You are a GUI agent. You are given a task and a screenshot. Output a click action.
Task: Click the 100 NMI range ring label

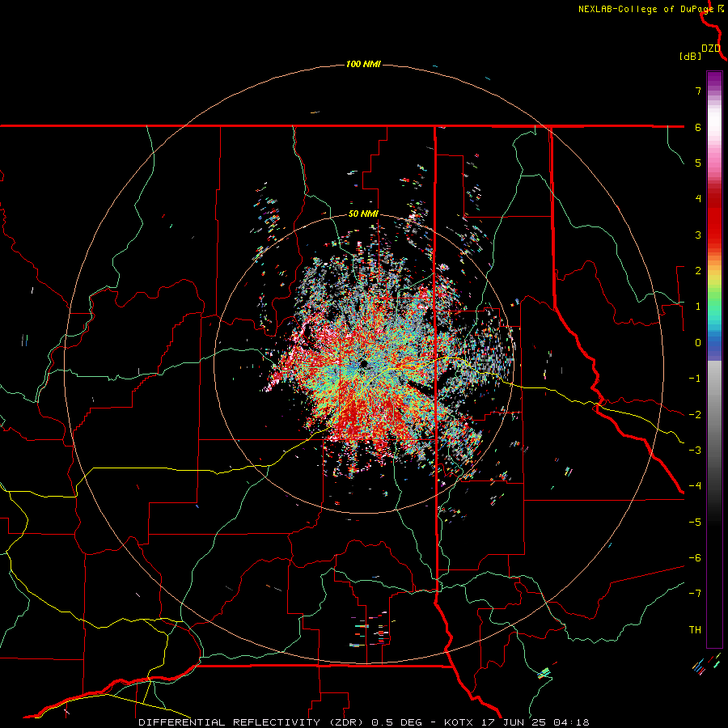point(363,64)
